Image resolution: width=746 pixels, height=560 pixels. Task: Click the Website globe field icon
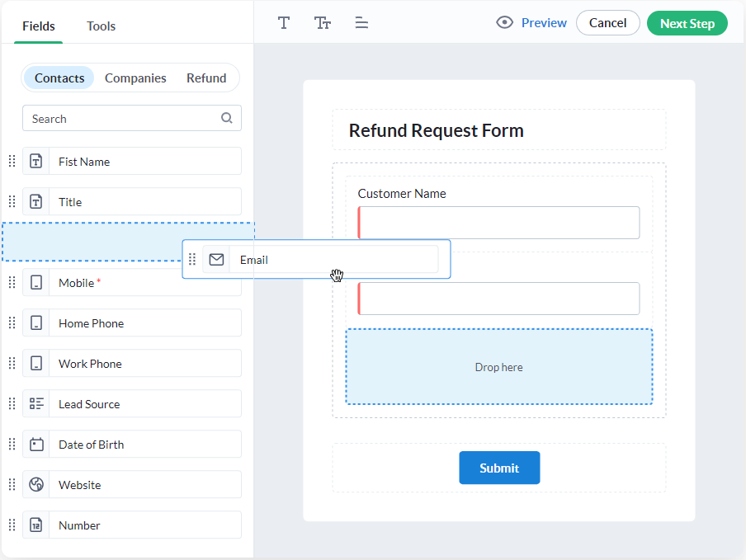click(36, 485)
